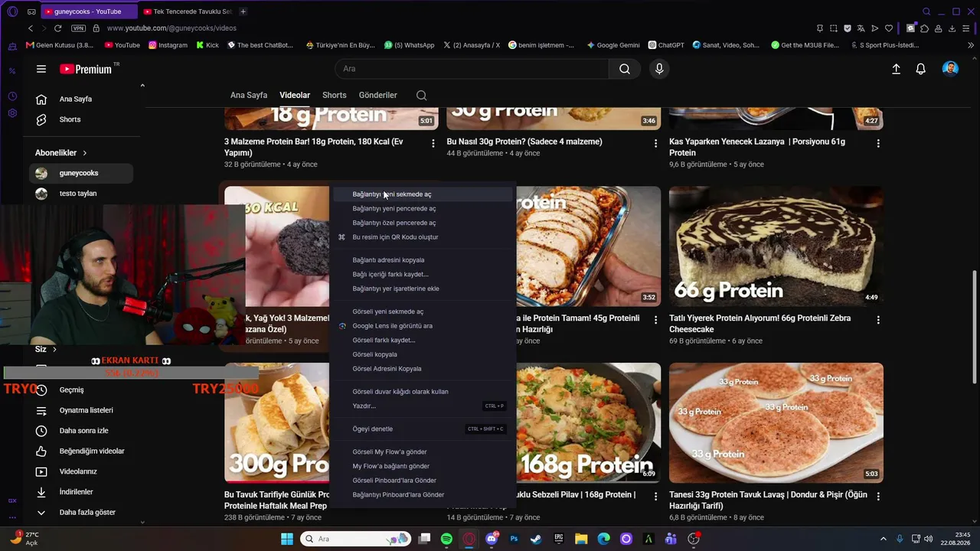Open a new browser tab with plus
The height and width of the screenshot is (551, 980).
[x=243, y=11]
